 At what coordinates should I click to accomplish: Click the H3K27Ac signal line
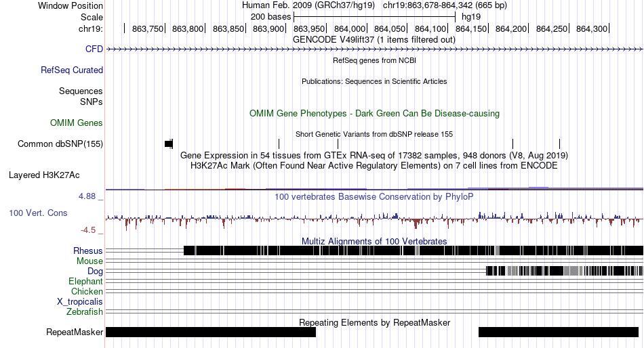(x=375, y=189)
